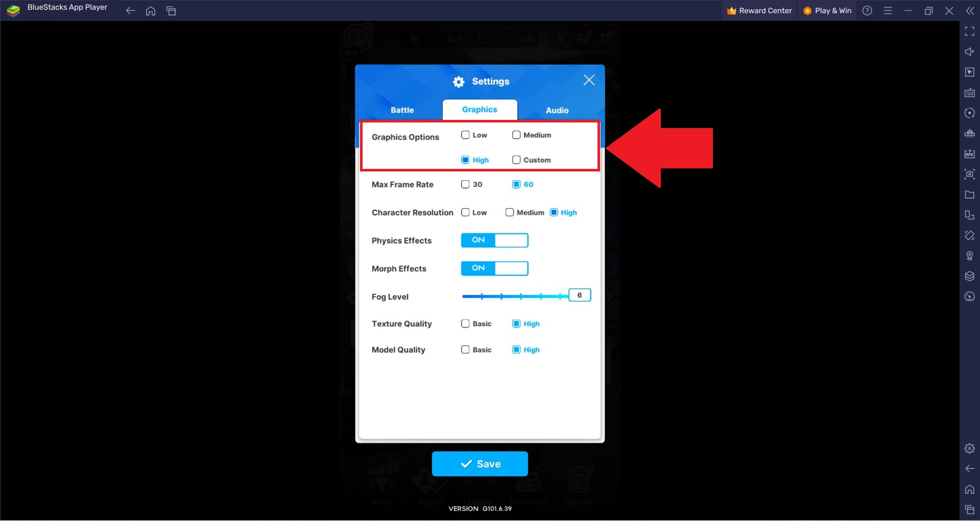
Task: Select the Low graphics option checkbox
Action: [465, 135]
